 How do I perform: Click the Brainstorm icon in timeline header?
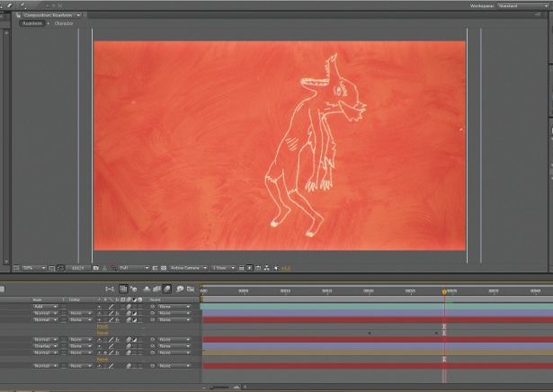pos(180,290)
